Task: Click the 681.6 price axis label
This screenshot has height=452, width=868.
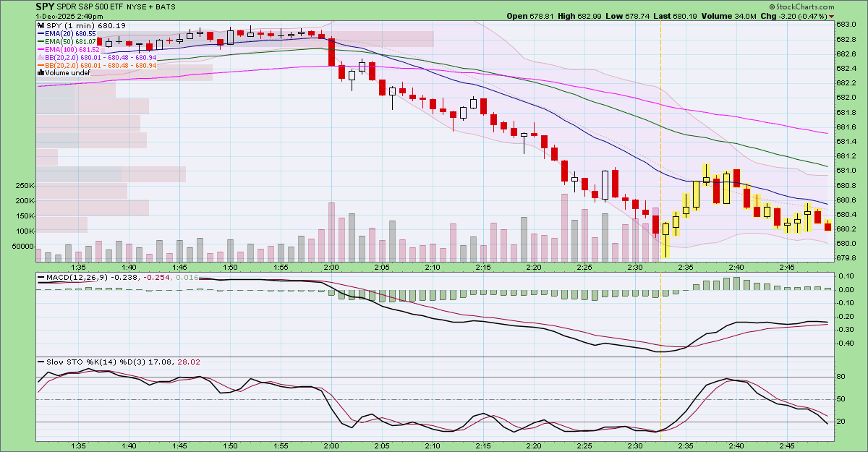Action: [x=846, y=127]
